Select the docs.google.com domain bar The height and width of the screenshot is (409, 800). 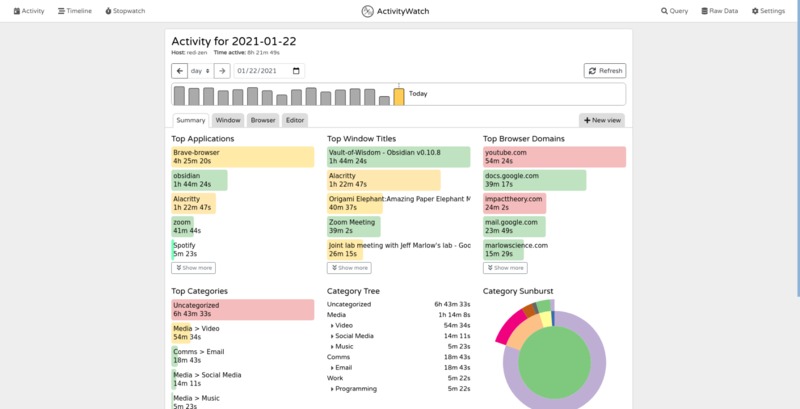click(535, 180)
